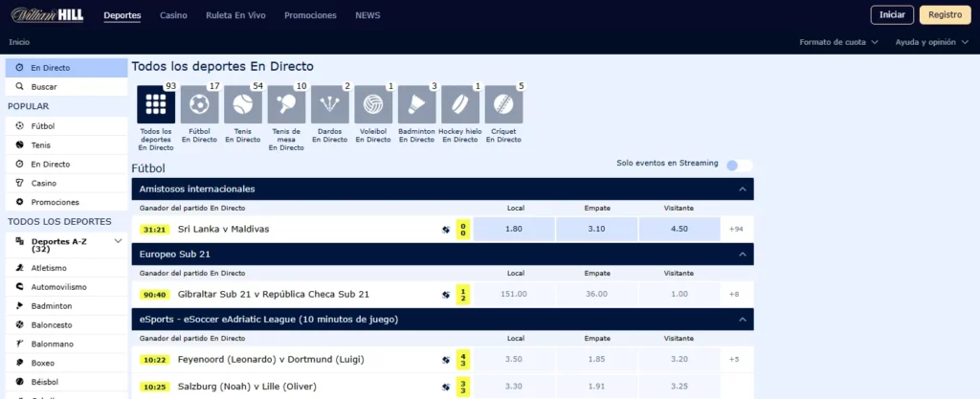Viewport: 980px width, 399px height.
Task: Open Sri Lanka v Maldivas match page
Action: [x=224, y=229]
